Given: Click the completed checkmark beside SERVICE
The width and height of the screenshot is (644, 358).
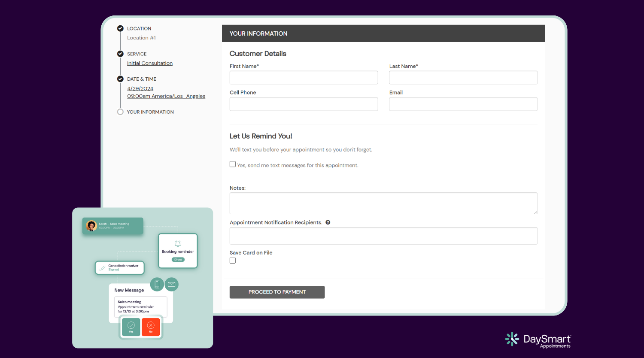Looking at the screenshot, I should tap(120, 54).
